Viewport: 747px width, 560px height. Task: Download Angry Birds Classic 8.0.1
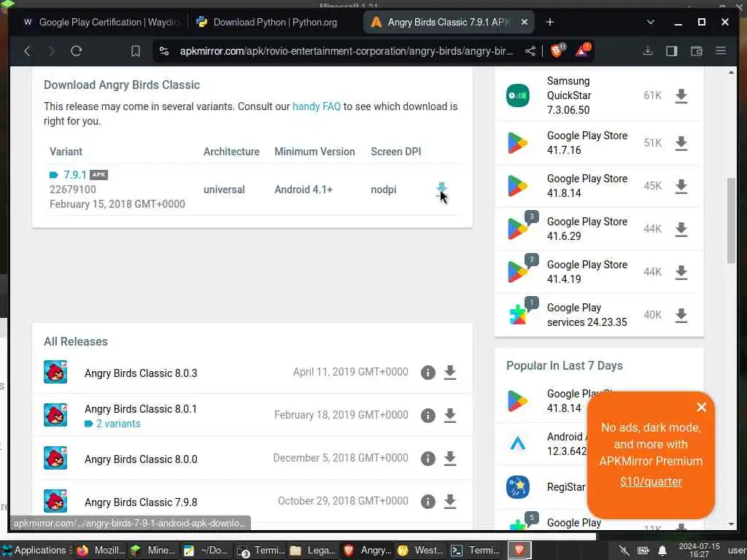(449, 415)
